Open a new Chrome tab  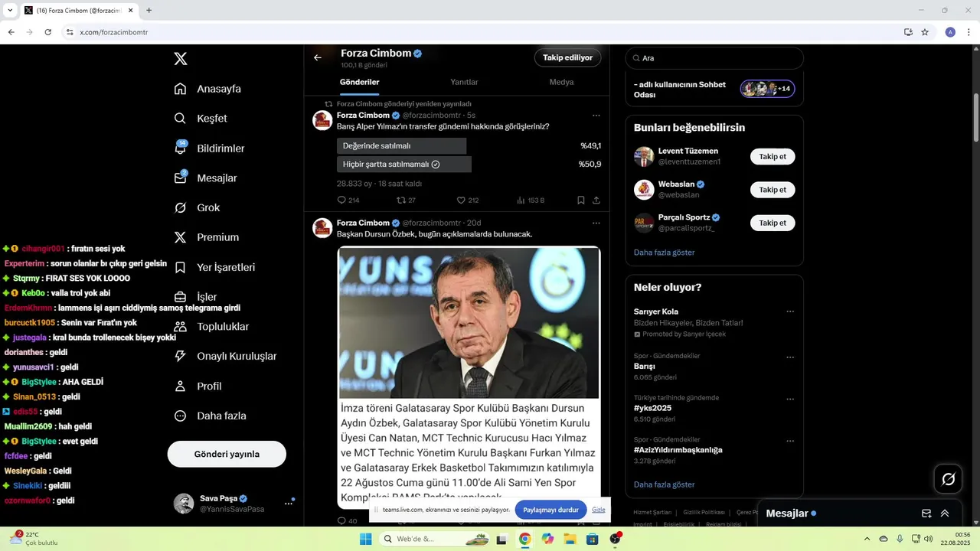tap(149, 11)
